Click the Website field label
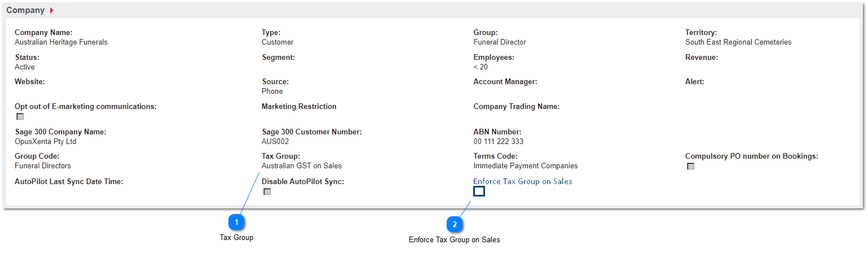 coord(30,82)
